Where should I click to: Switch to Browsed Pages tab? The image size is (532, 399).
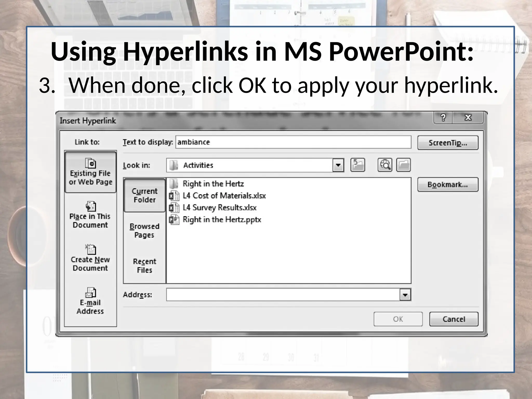point(144,230)
